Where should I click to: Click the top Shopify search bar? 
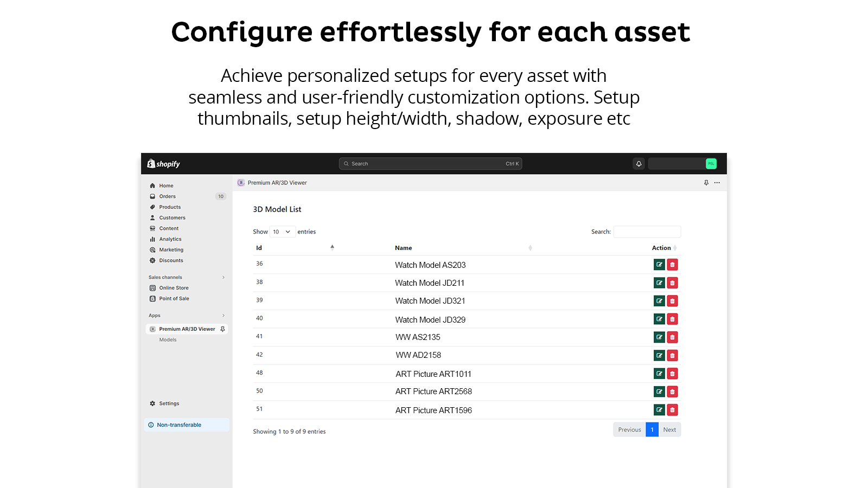click(430, 164)
